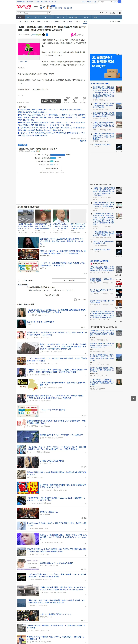Image resolution: width=138 pixels, height=644 pixels.
Task: Open article 三宮の交差点で車が歩行者はねる
Action: pyautogui.click(x=63, y=384)
